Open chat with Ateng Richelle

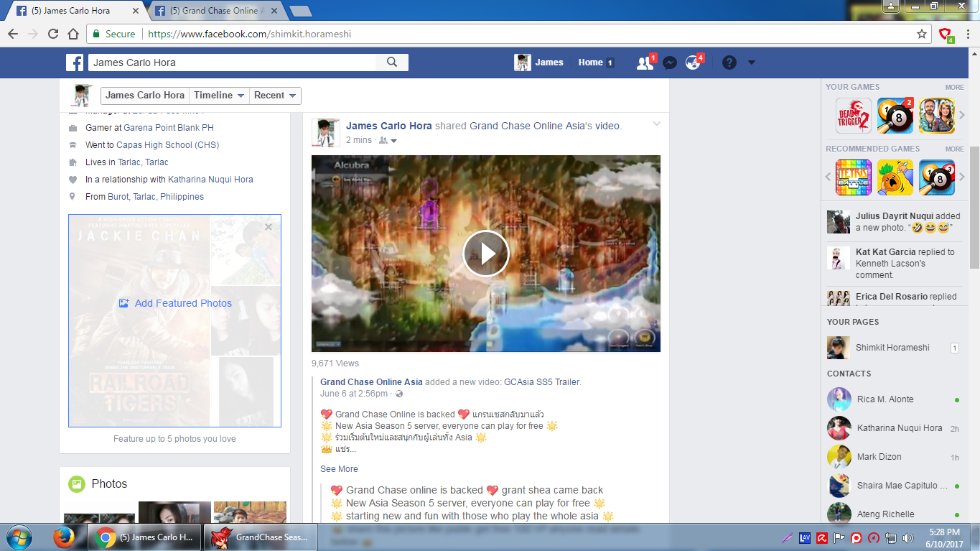point(893,514)
